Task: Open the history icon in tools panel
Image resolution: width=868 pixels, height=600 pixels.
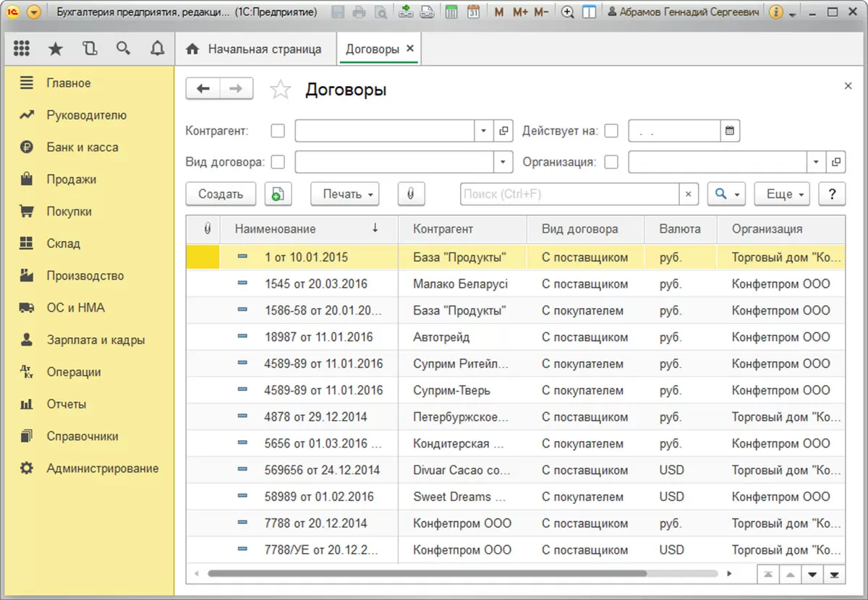Action: tap(90, 48)
